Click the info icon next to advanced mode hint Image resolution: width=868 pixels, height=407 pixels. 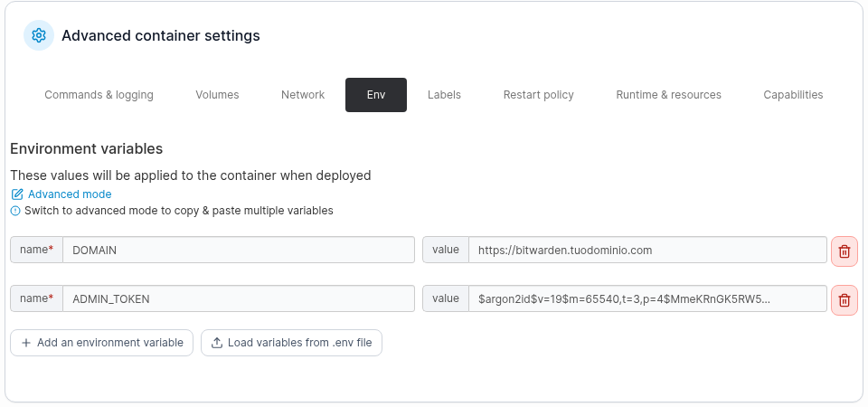(x=15, y=211)
